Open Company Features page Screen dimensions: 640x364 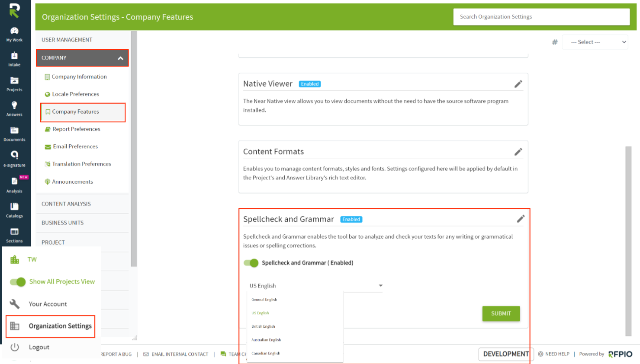76,112
